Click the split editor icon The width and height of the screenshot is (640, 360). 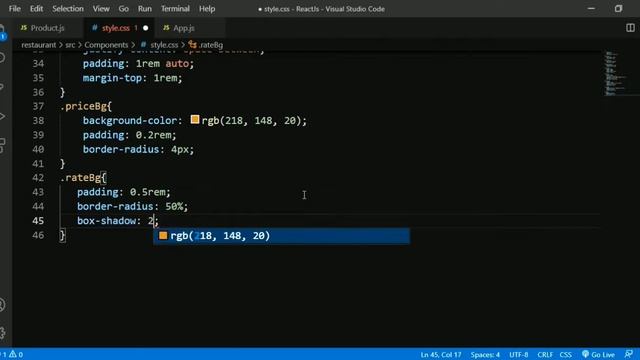630,28
